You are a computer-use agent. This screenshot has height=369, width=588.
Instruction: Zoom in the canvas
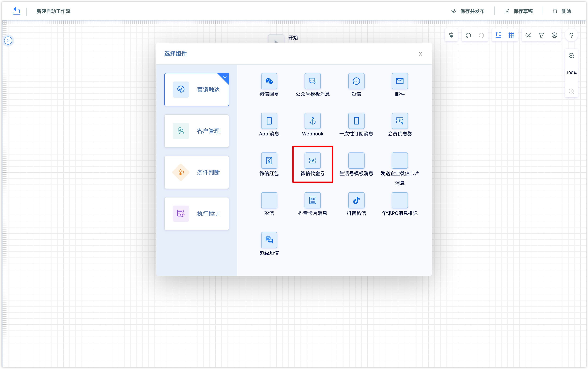tap(571, 91)
